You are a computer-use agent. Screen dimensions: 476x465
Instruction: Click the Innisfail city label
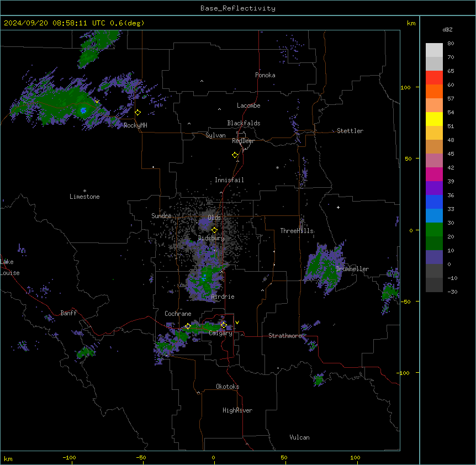tap(229, 180)
